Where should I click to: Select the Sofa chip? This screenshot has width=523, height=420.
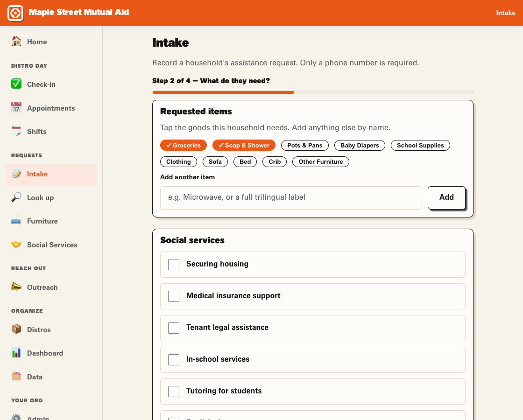[x=215, y=161]
